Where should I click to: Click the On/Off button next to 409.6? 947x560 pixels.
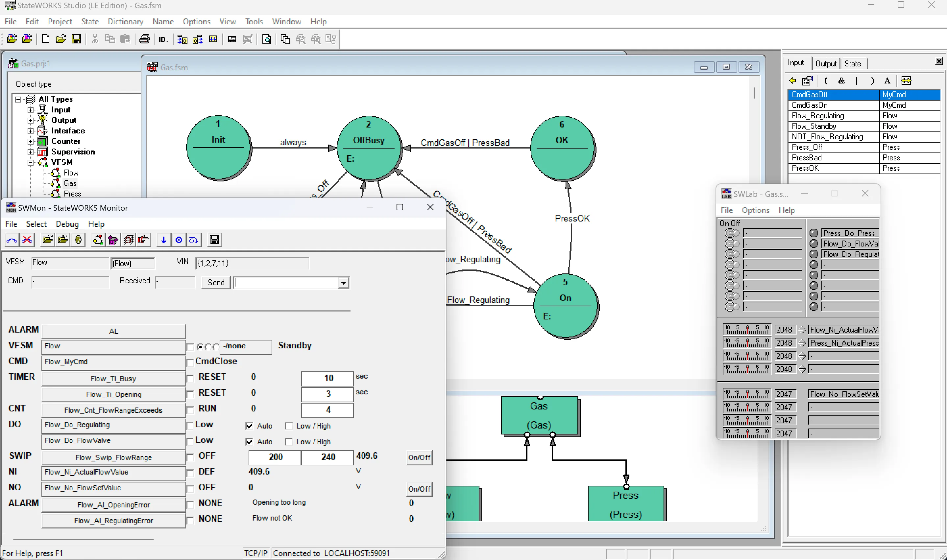(419, 457)
